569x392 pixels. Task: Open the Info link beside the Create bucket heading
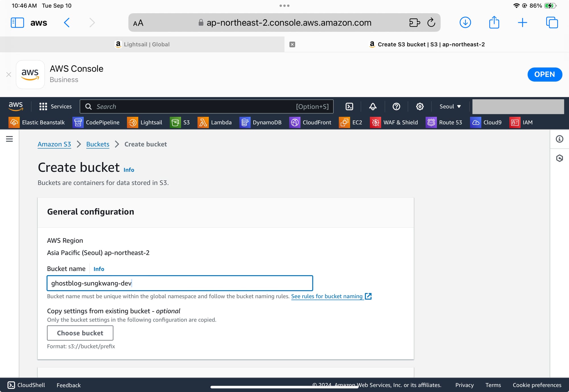point(129,170)
